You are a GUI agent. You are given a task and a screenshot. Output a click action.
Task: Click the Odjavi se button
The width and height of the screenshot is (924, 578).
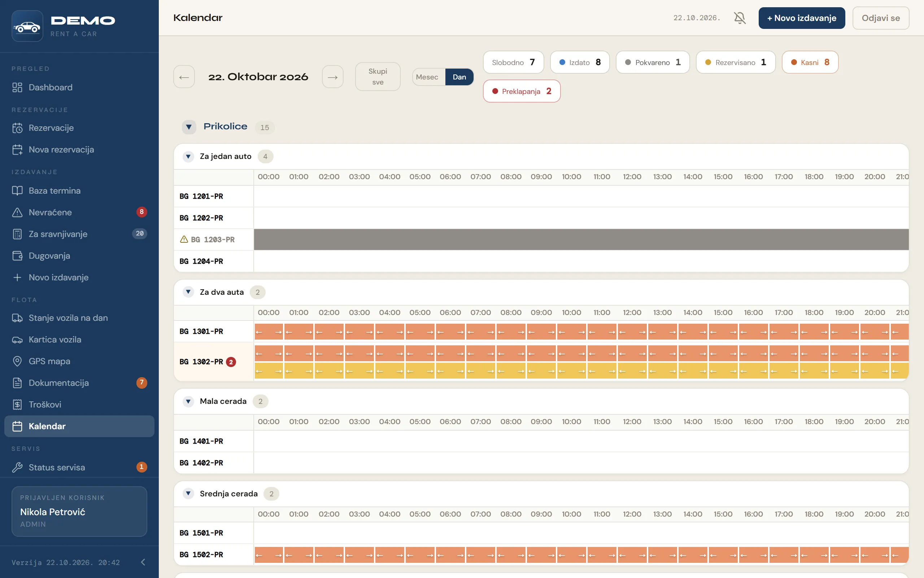pyautogui.click(x=880, y=18)
